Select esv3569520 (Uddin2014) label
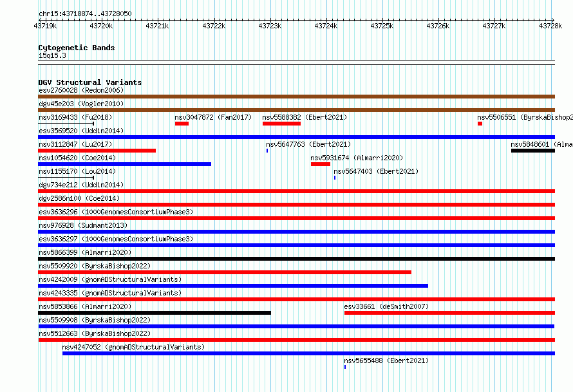Screen dimensions: 573x392 click(81, 131)
